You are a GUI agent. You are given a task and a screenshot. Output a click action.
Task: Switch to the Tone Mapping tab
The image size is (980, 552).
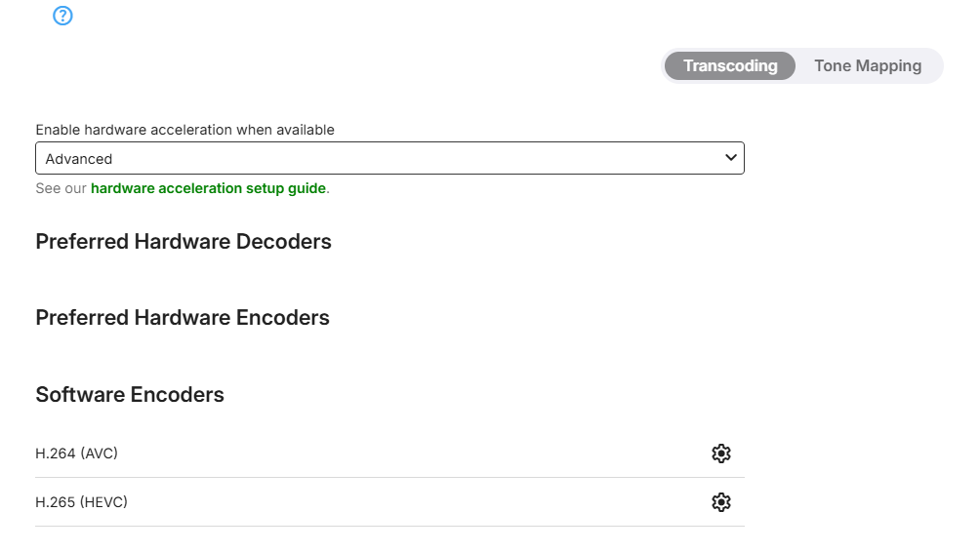tap(868, 66)
